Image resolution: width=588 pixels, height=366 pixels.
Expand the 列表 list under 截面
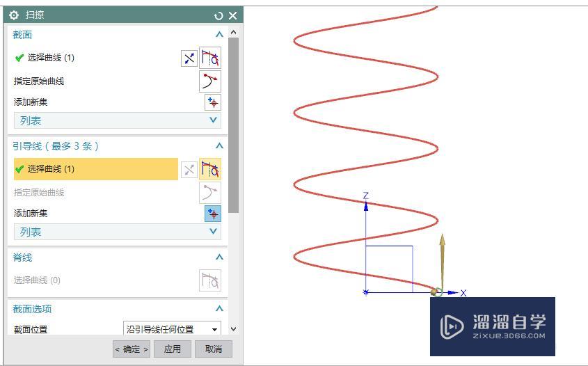pos(118,120)
